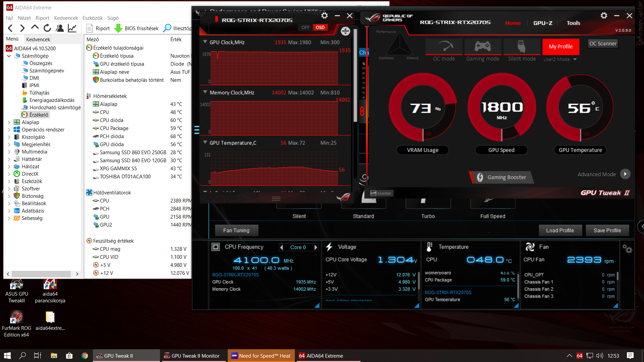Click Gaming Booster rocket icon

click(480, 177)
